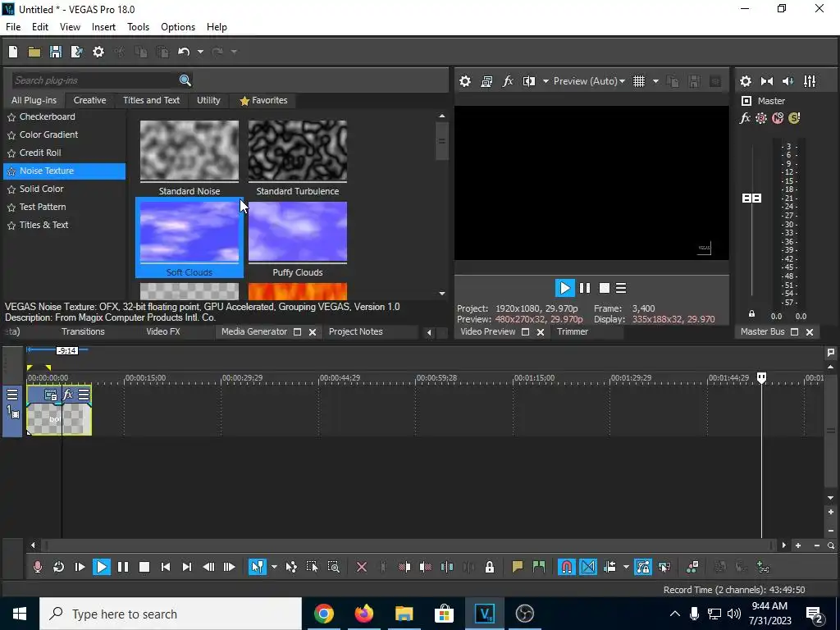
Task: Toggle preview on external monitor icon
Action: point(486,81)
